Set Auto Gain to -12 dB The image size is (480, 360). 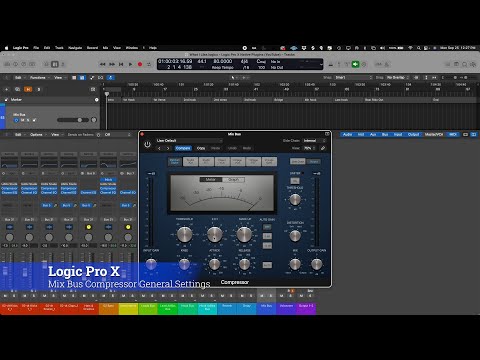[x=267, y=246]
